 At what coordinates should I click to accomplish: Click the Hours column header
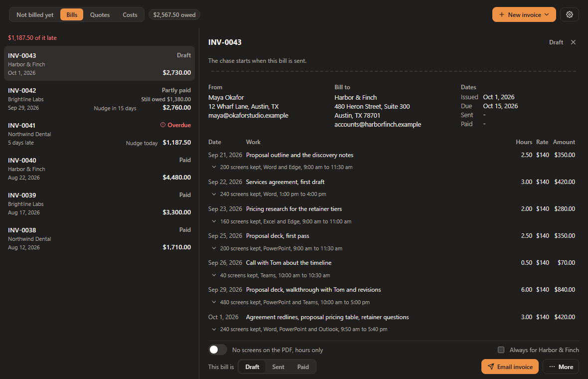pyautogui.click(x=524, y=142)
